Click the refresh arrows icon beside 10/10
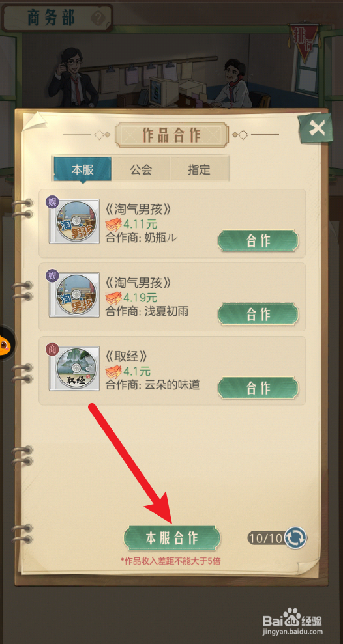The height and width of the screenshot is (644, 343). coord(295,538)
